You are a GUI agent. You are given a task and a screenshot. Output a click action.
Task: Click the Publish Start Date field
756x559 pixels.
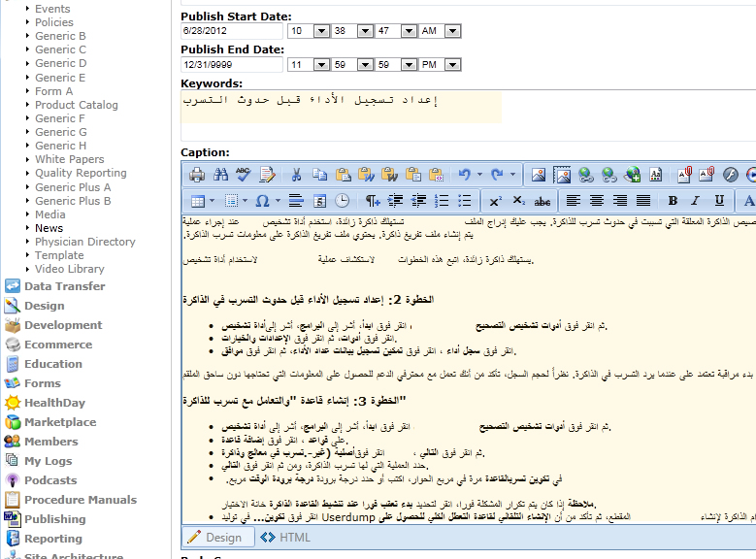(231, 31)
